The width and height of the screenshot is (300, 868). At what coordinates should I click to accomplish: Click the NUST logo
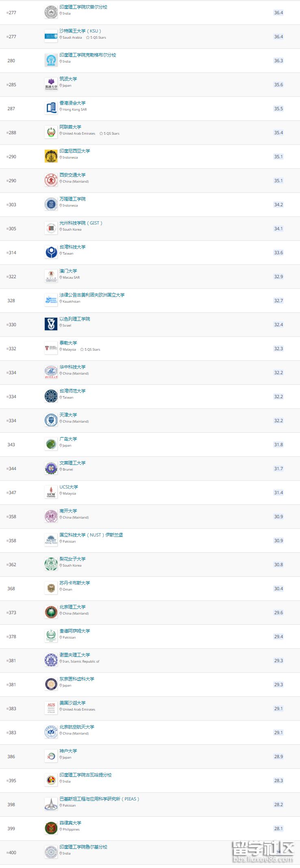pyautogui.click(x=51, y=541)
